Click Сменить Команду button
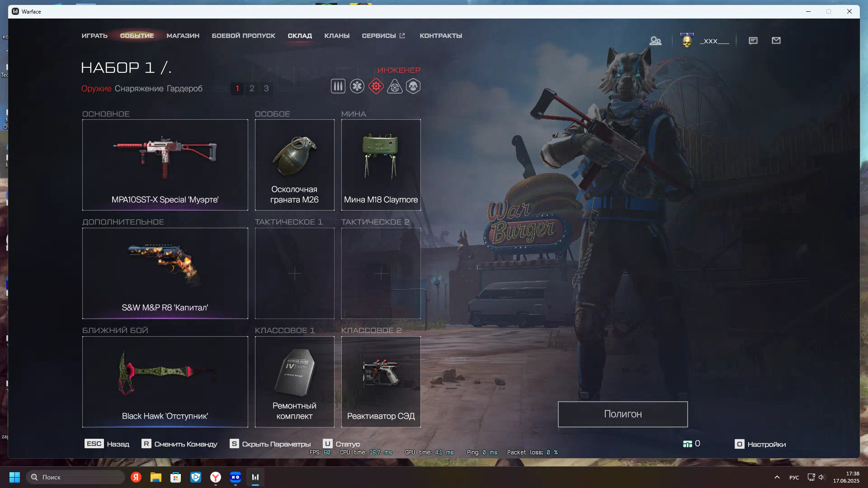This screenshot has height=488, width=868. (x=179, y=444)
